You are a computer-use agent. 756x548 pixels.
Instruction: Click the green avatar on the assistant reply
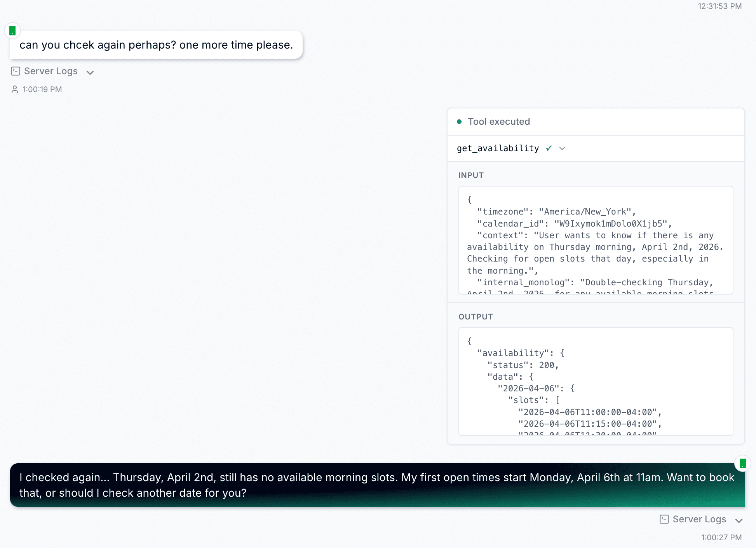743,462
